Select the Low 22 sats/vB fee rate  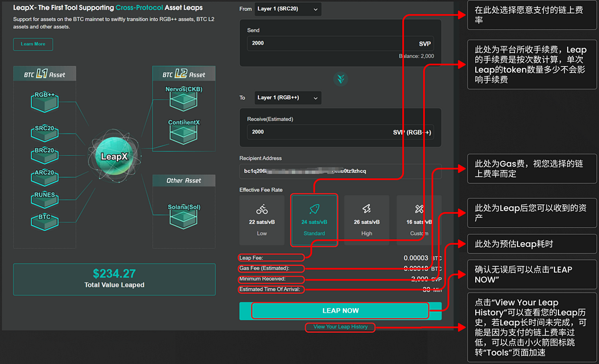tap(262, 220)
